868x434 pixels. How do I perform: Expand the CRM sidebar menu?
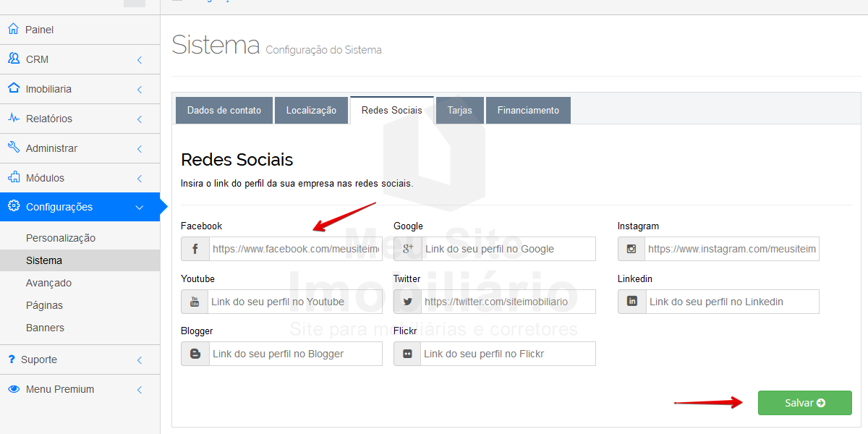click(x=140, y=59)
